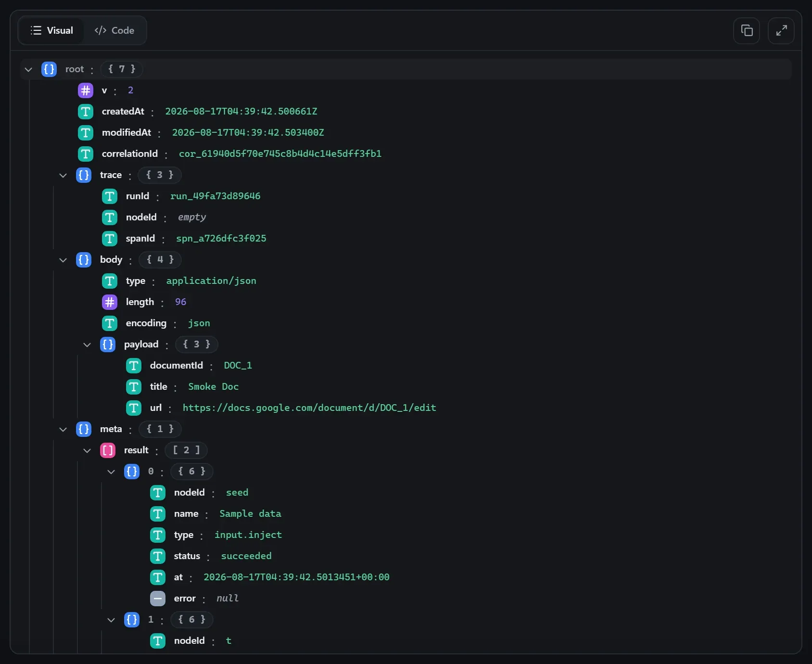Screen dimensions: 812x664
Task: Collapse the trace object chevron
Action: click(x=63, y=175)
